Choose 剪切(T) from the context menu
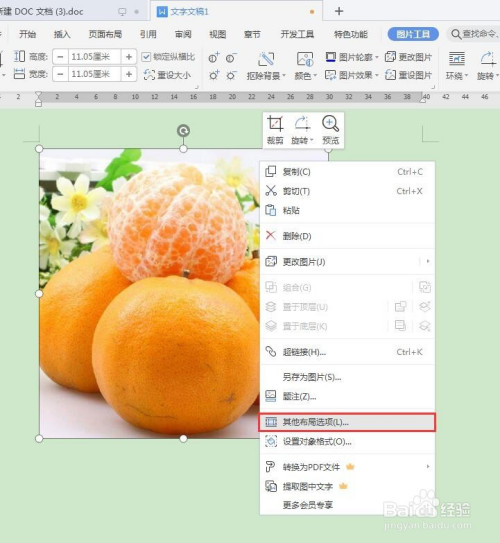This screenshot has width=500, height=543. click(347, 191)
